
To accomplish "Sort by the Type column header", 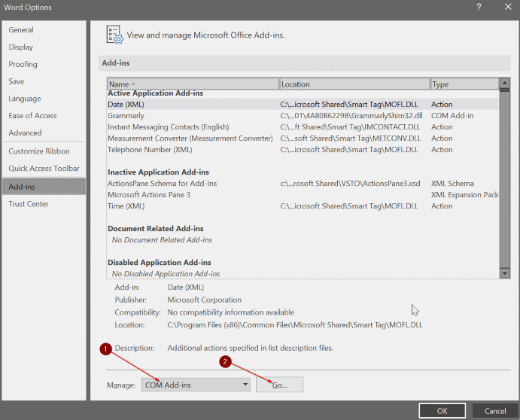I will (464, 84).
